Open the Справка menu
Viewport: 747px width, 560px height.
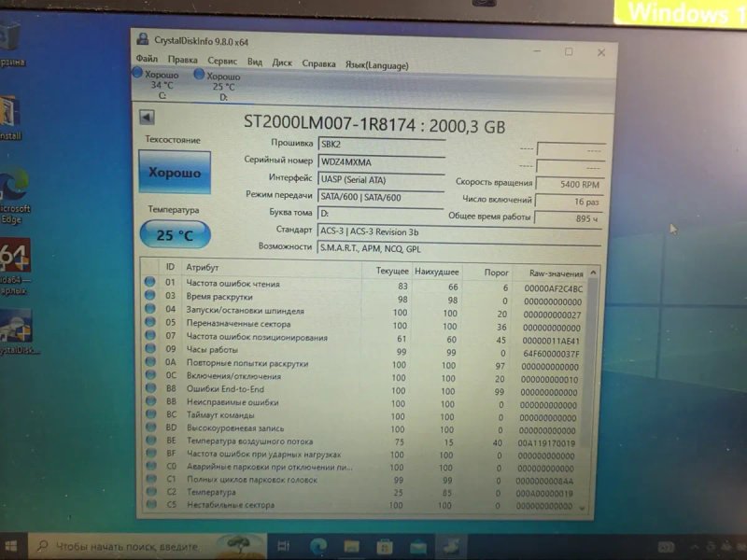318,63
